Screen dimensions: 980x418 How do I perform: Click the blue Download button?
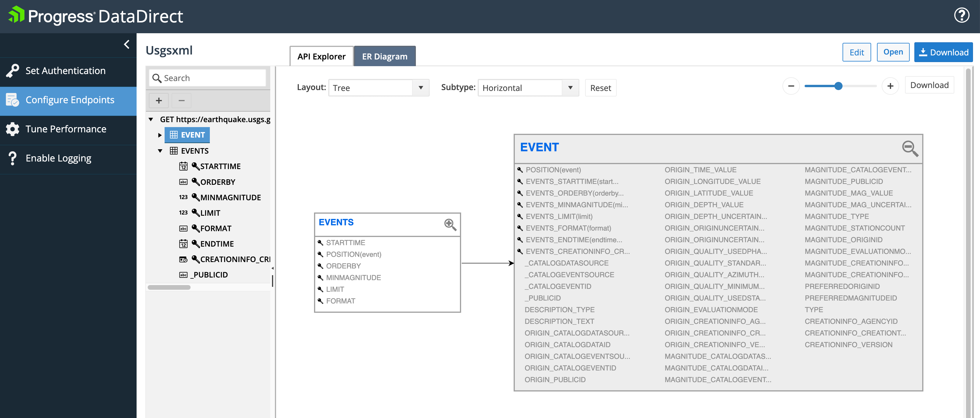pos(943,52)
